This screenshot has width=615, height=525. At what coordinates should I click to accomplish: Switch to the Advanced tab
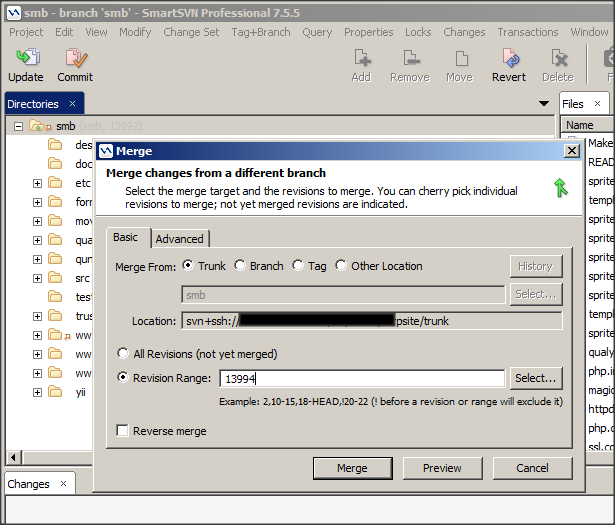pyautogui.click(x=180, y=239)
